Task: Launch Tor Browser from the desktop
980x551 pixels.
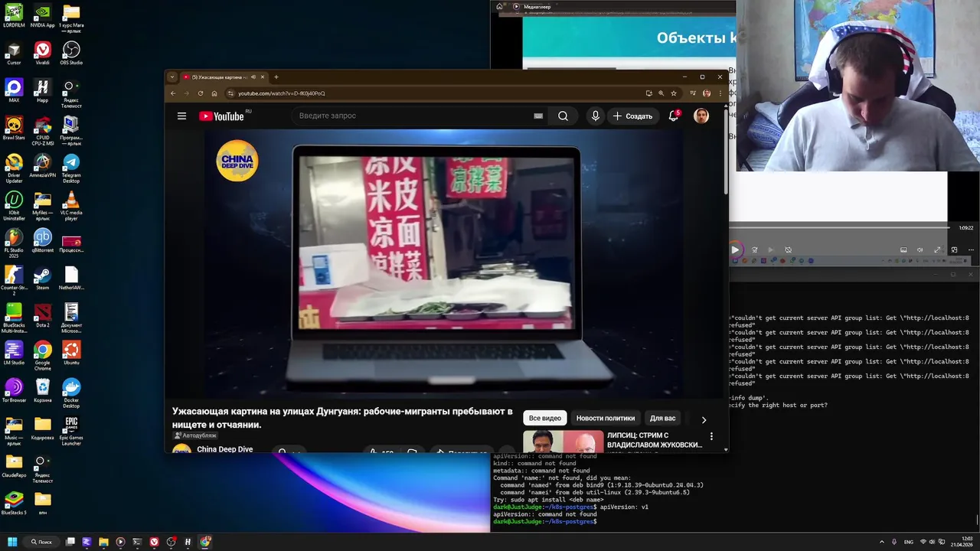Action: pyautogui.click(x=14, y=390)
